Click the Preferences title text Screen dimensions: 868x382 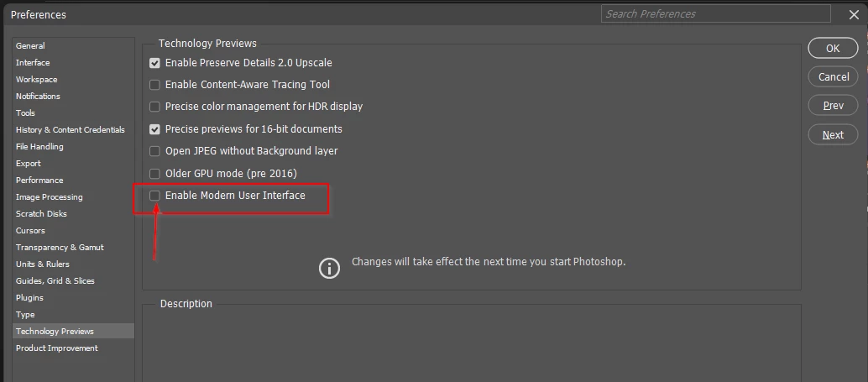pyautogui.click(x=39, y=15)
